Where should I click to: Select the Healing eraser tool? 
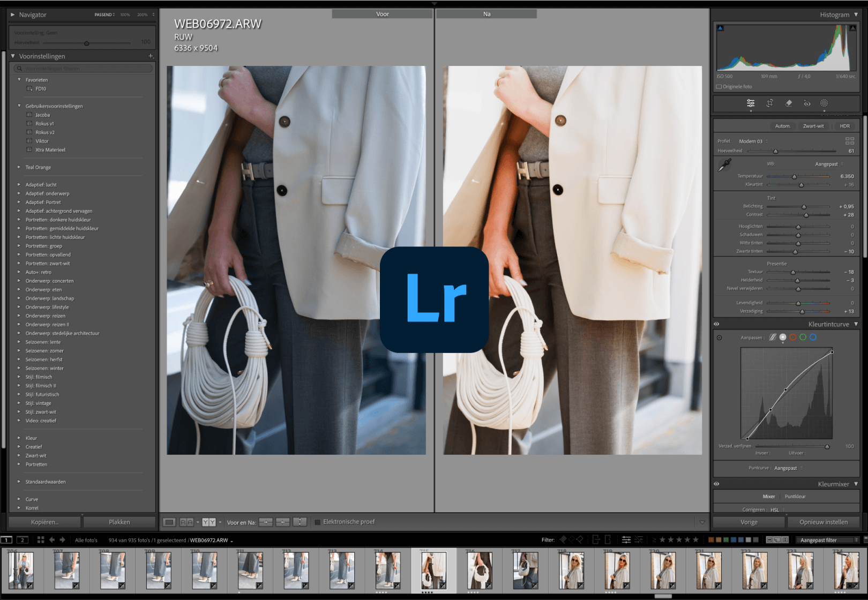pos(789,103)
